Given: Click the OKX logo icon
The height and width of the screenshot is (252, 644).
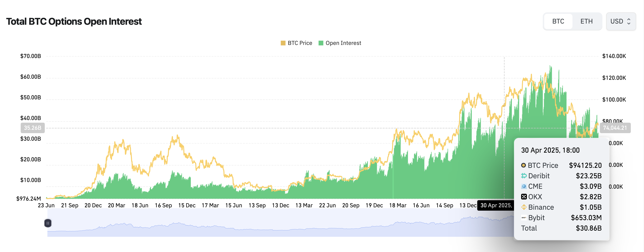Looking at the screenshot, I should pyautogui.click(x=524, y=197).
